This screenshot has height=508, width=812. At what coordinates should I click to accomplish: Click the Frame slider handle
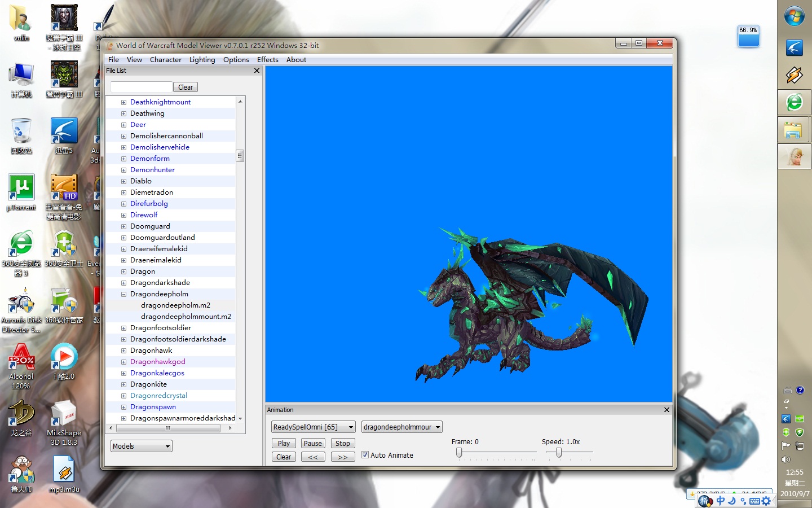(459, 453)
